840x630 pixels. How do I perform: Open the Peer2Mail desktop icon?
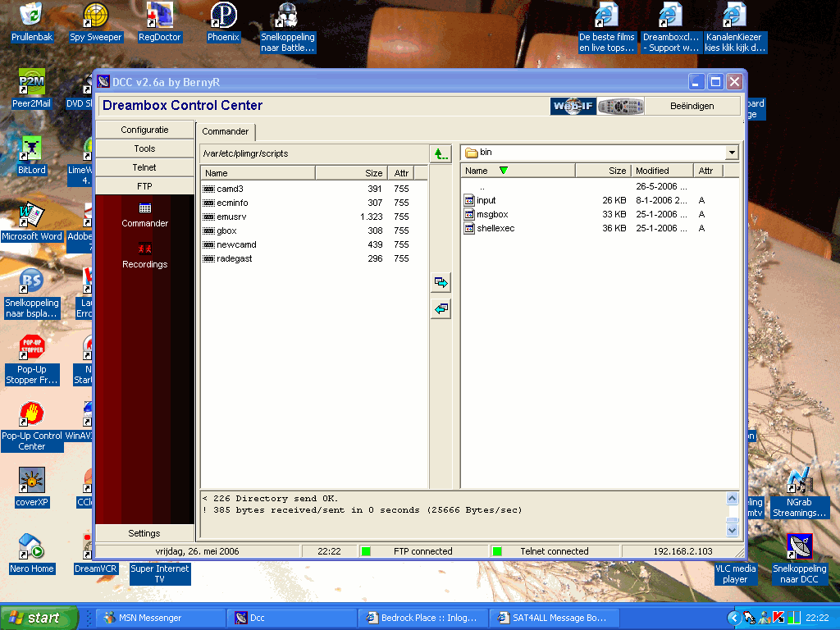point(32,89)
